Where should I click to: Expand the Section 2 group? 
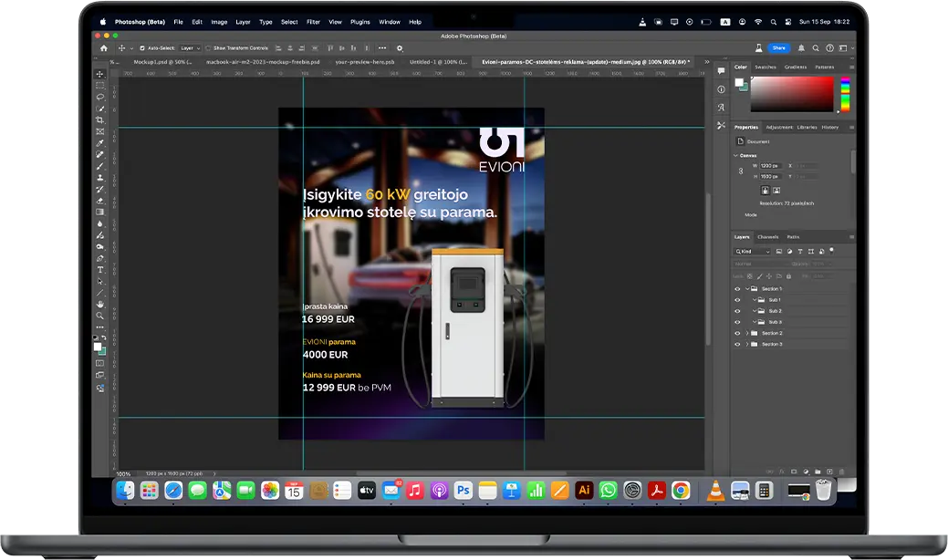(747, 333)
